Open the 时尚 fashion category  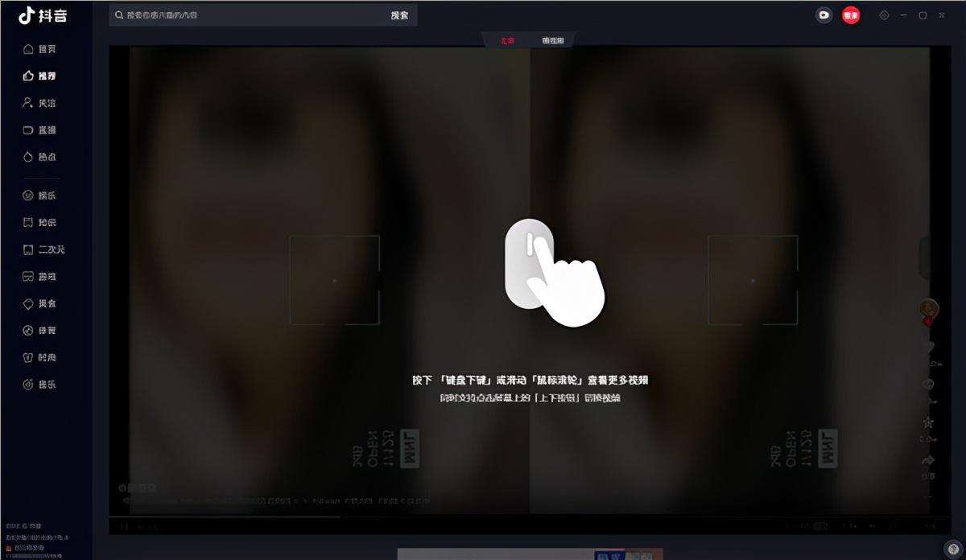point(40,357)
